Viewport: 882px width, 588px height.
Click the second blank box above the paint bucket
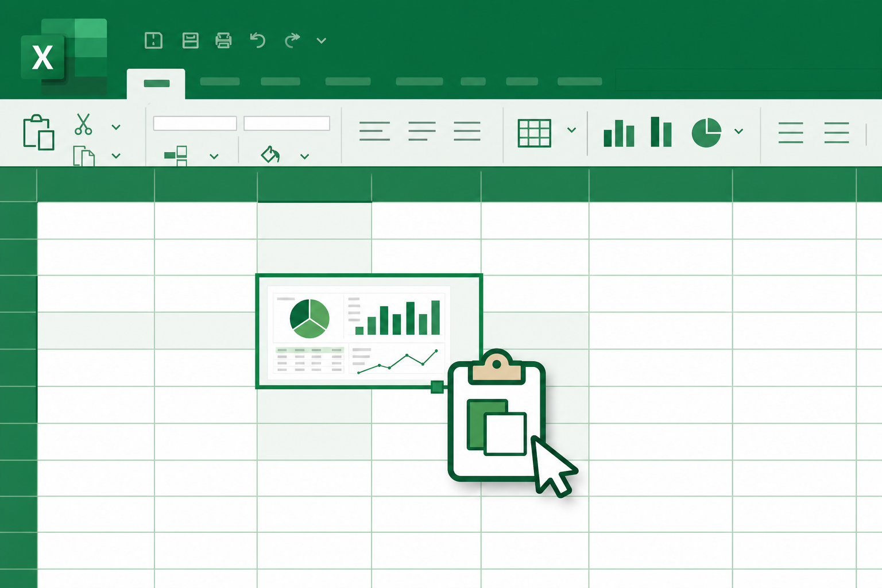pyautogui.click(x=287, y=123)
